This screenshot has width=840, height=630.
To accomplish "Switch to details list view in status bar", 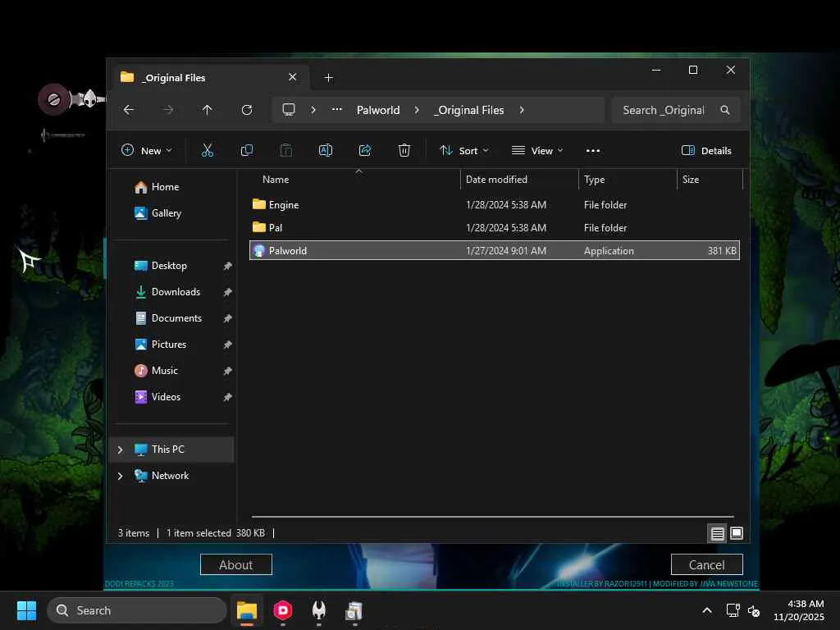I will [x=717, y=533].
